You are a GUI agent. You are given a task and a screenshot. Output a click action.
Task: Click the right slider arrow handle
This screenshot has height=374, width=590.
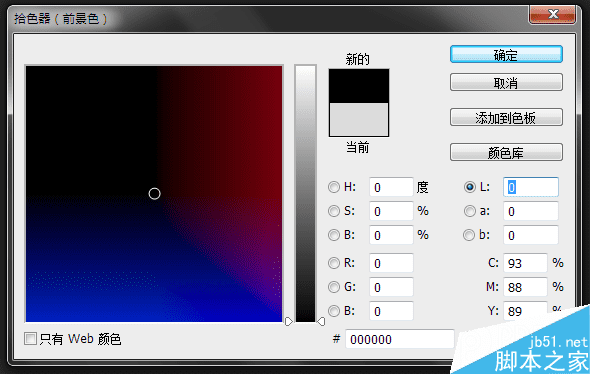pos(321,322)
